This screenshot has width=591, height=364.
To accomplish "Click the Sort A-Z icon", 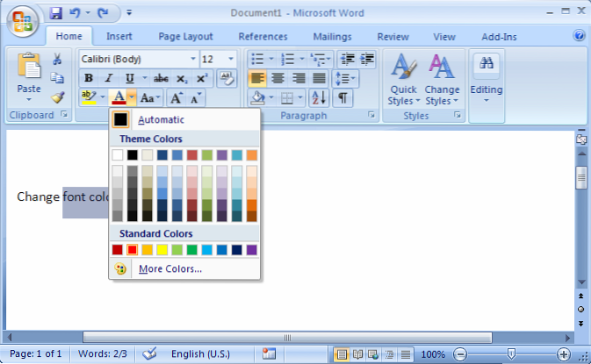I will [319, 98].
